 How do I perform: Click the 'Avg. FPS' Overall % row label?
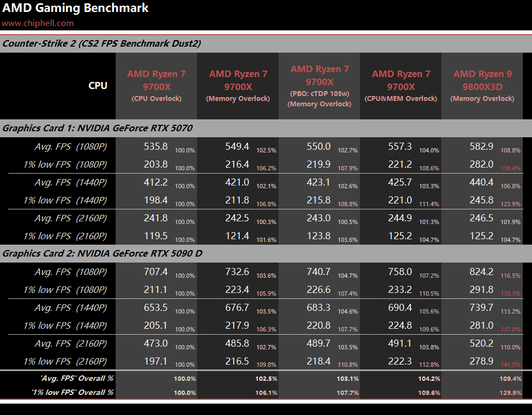[77, 379]
